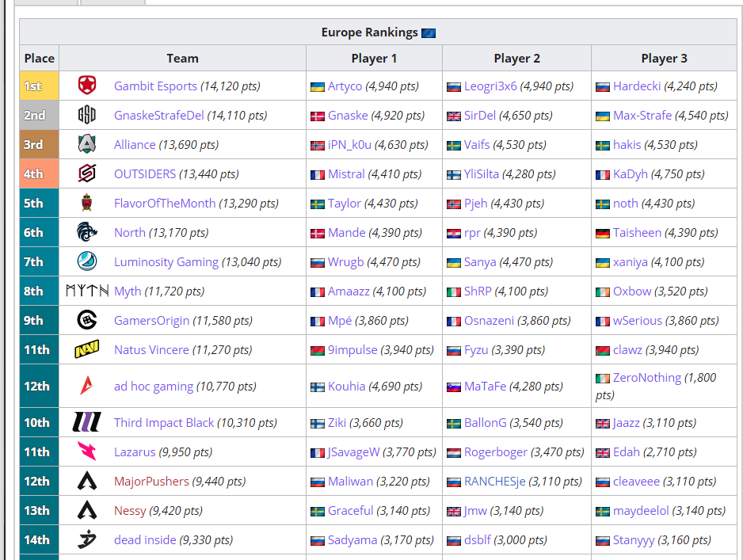Viewport: 743px width, 560px height.
Task: Click the Ireland flag next to Oxbow
Action: (x=603, y=292)
